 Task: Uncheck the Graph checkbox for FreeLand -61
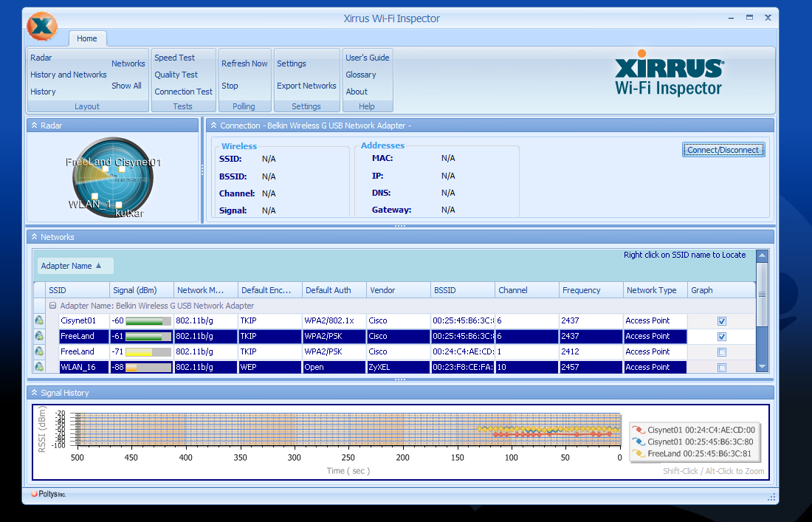click(722, 337)
